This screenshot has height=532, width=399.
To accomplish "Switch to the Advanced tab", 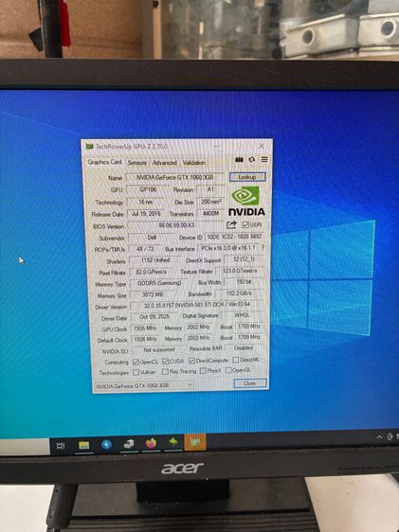I will (165, 163).
